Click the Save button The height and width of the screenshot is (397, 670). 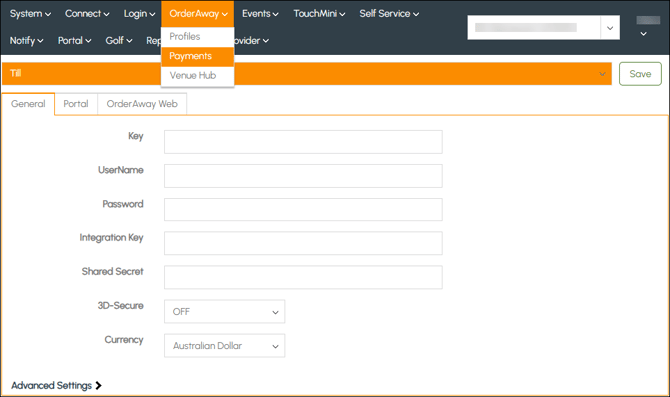coord(640,74)
